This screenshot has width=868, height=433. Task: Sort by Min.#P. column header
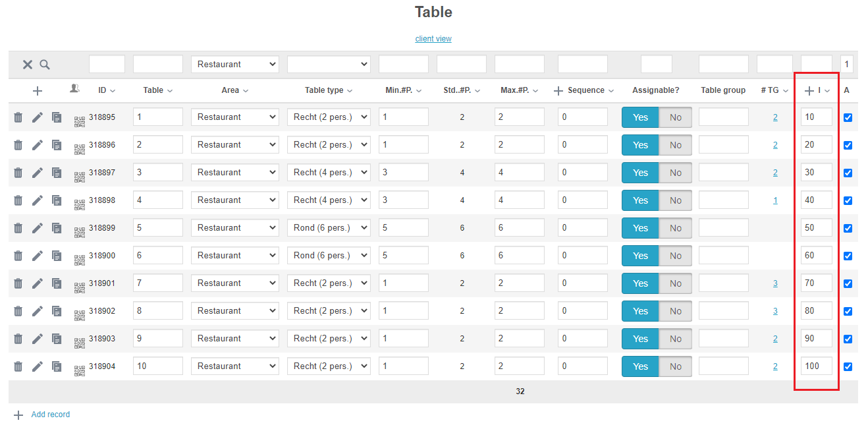(x=404, y=91)
